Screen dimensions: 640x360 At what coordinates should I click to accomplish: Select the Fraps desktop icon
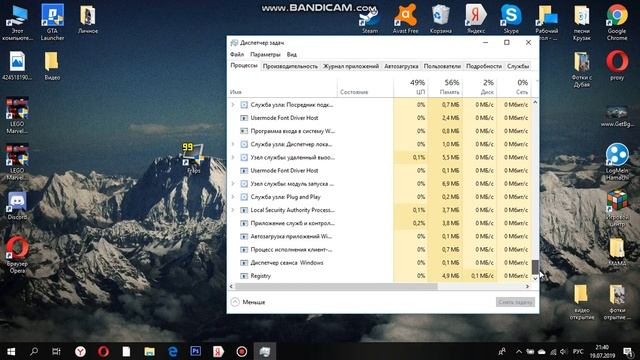pos(193,159)
